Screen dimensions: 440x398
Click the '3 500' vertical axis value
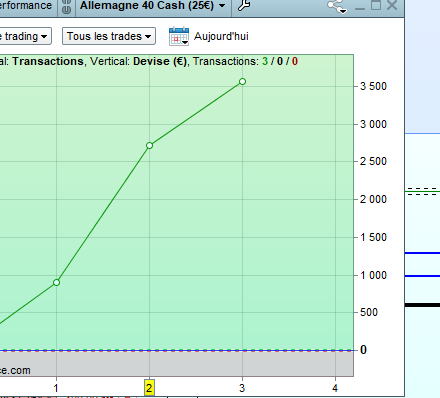(x=373, y=86)
